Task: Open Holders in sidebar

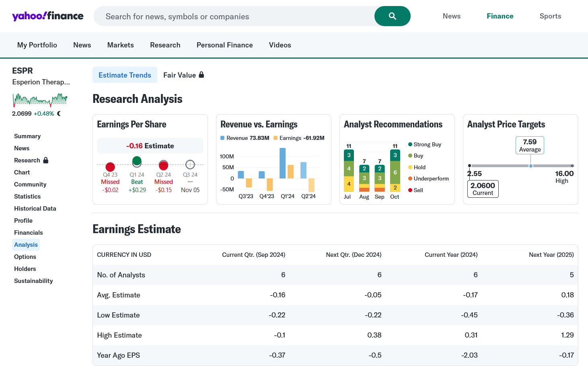Action: [x=25, y=269]
